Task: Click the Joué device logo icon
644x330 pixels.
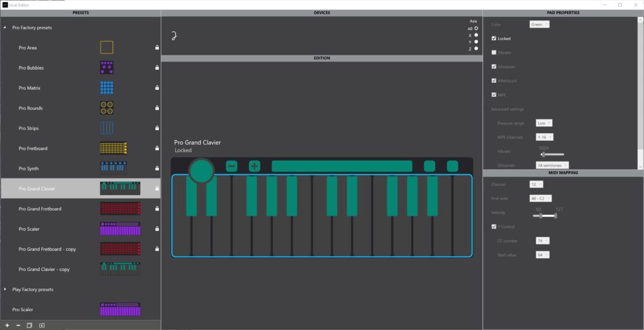Action: pyautogui.click(x=174, y=36)
